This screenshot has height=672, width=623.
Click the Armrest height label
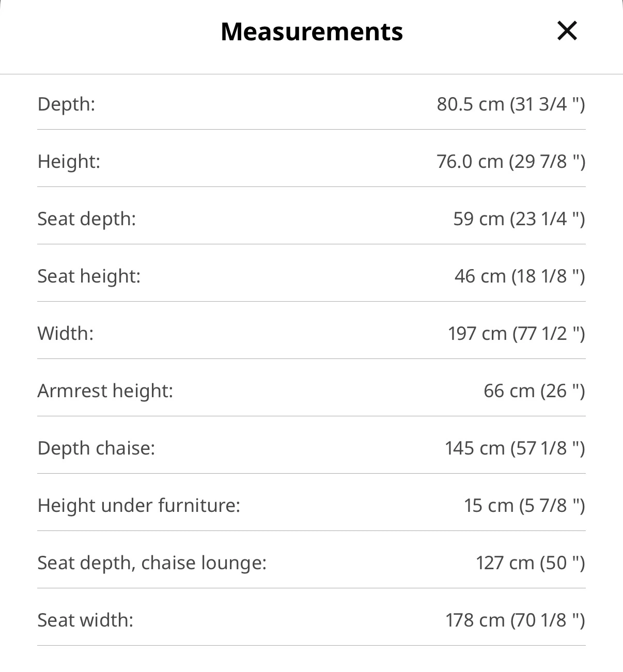(105, 391)
